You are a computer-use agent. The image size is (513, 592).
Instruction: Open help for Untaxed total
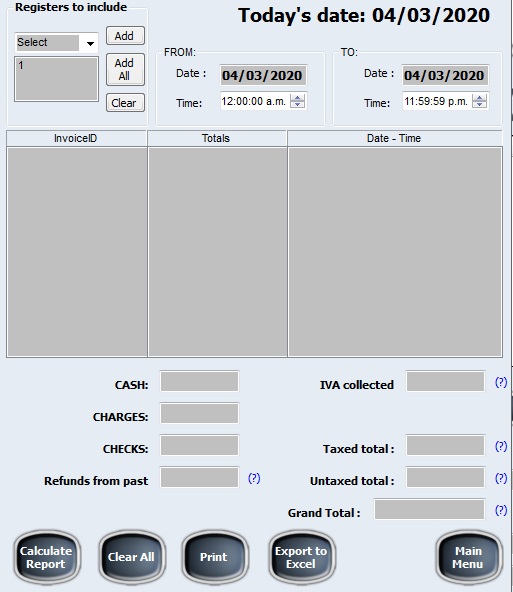pyautogui.click(x=501, y=478)
